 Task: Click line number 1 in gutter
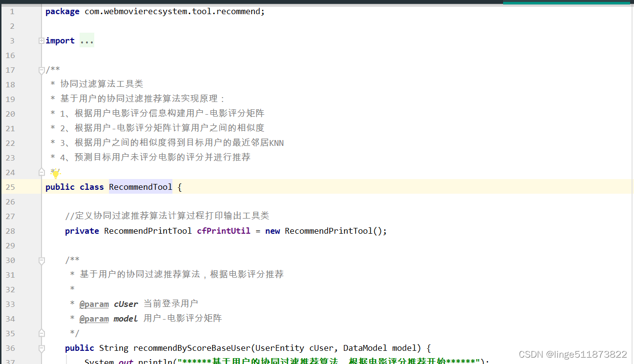click(12, 11)
